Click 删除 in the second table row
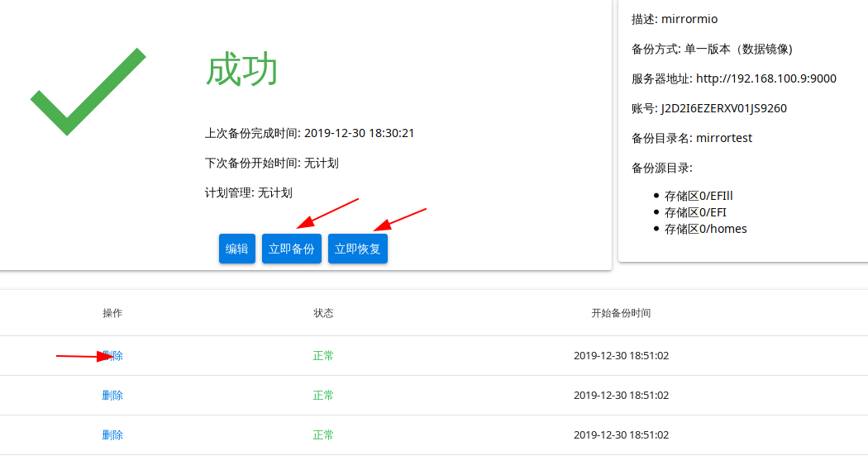 112,396
